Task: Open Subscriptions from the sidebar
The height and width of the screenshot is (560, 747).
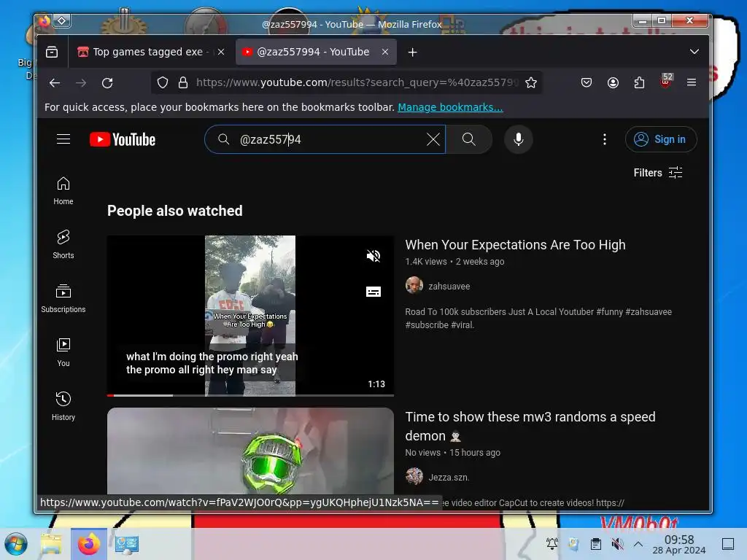Action: [63, 298]
